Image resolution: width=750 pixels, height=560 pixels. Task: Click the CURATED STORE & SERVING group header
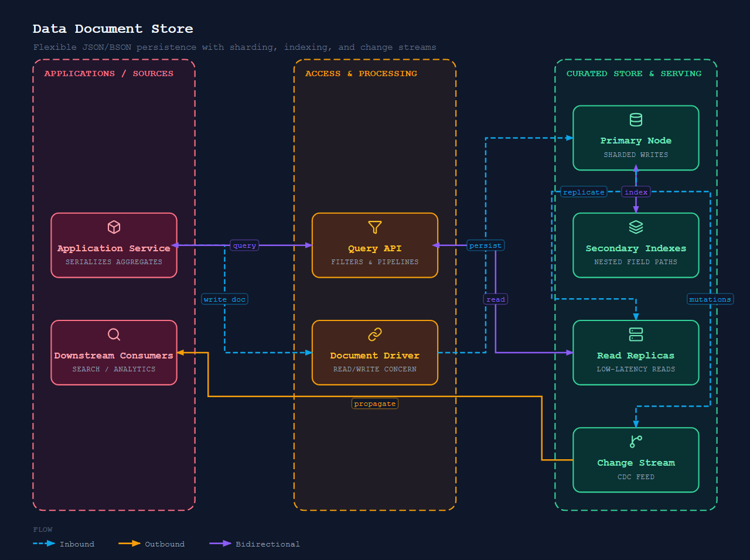tap(634, 73)
